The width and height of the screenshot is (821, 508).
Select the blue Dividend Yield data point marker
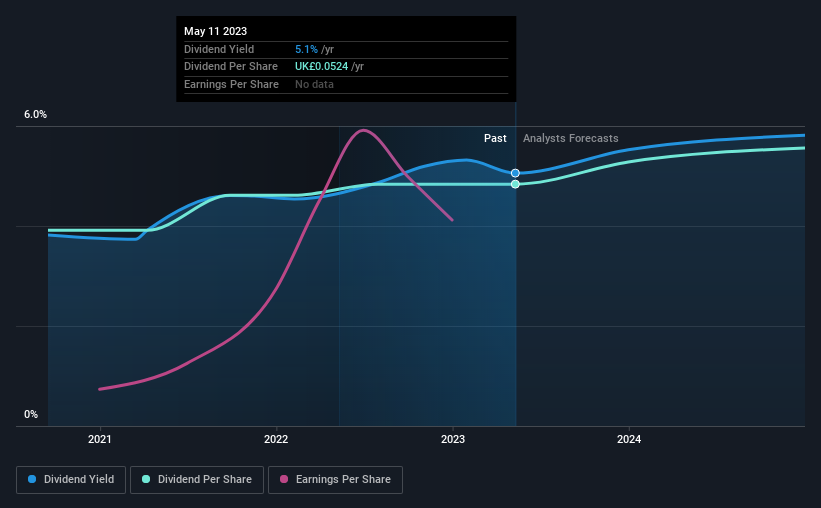pyautogui.click(x=515, y=173)
